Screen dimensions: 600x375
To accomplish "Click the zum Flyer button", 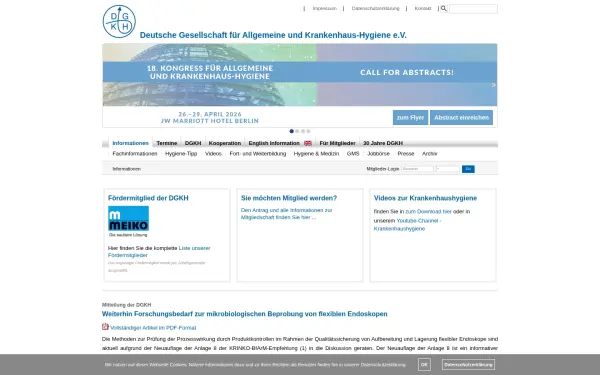I will pos(410,117).
